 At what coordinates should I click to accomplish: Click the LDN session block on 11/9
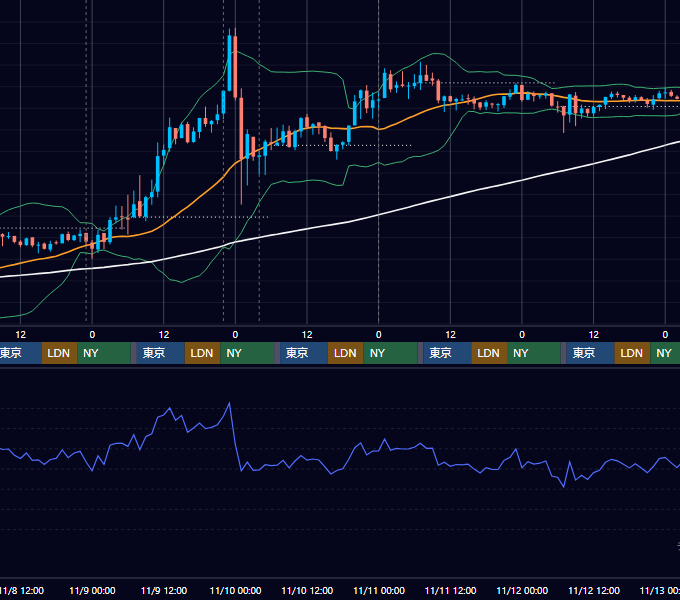(203, 353)
